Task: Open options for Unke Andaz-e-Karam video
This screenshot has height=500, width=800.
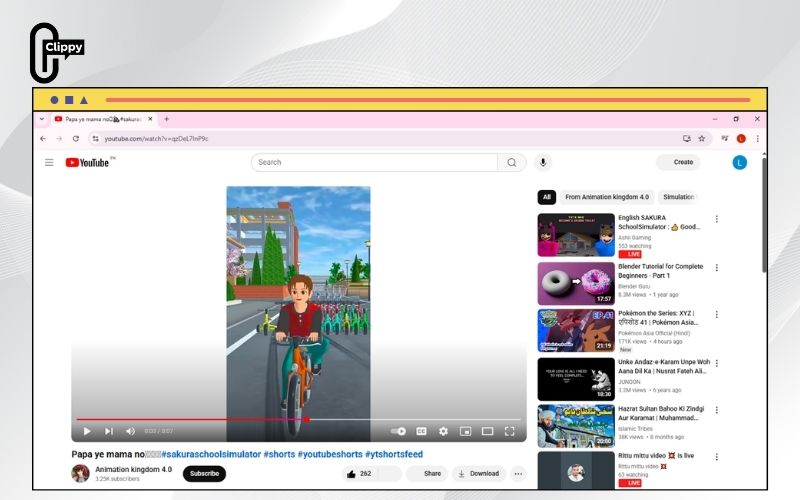Action: (716, 363)
